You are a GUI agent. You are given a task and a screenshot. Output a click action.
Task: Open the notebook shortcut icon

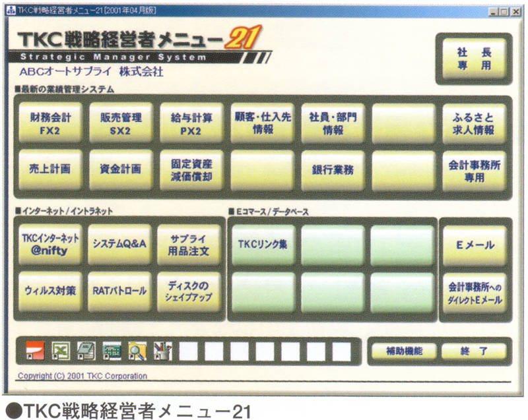pyautogui.click(x=86, y=351)
